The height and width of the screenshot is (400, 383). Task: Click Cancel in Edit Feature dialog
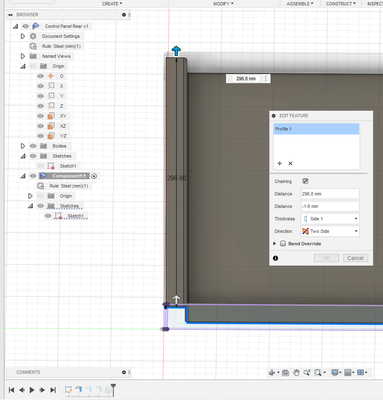pos(355,258)
